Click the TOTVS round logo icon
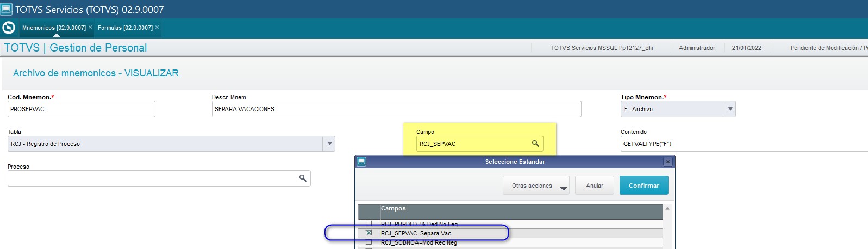This screenshot has height=249, width=868. pyautogui.click(x=9, y=28)
